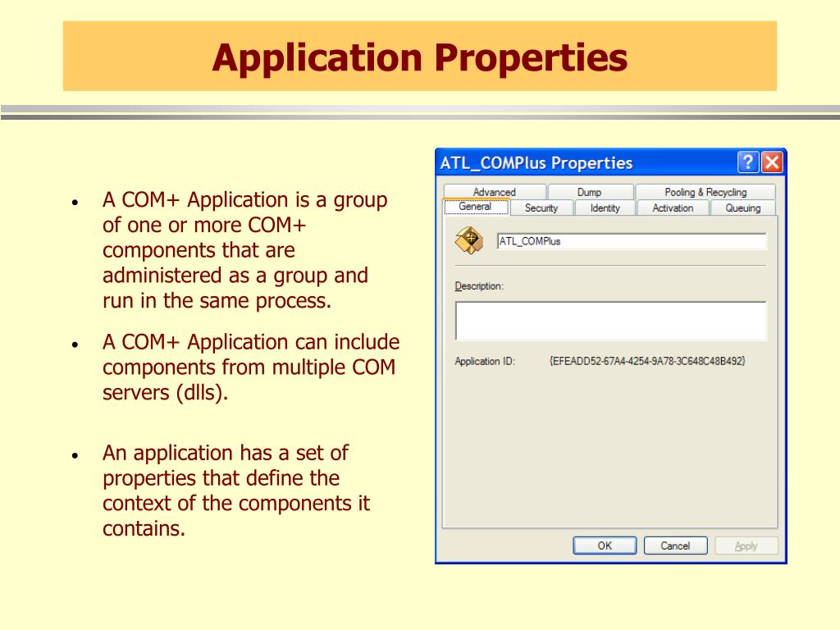Click the slide title Application Properties

click(x=419, y=57)
